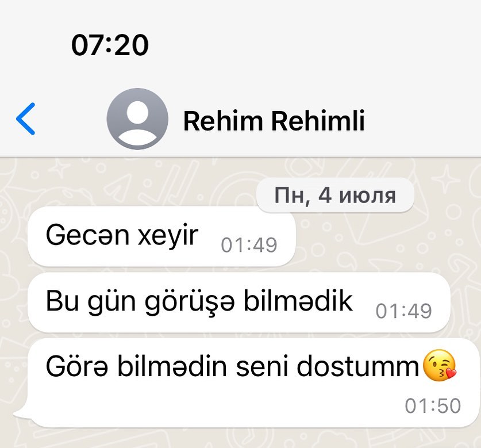481x448 pixels.
Task: Select the "Bu gün görüşə bilmədik" message
Action: pyautogui.click(x=199, y=301)
